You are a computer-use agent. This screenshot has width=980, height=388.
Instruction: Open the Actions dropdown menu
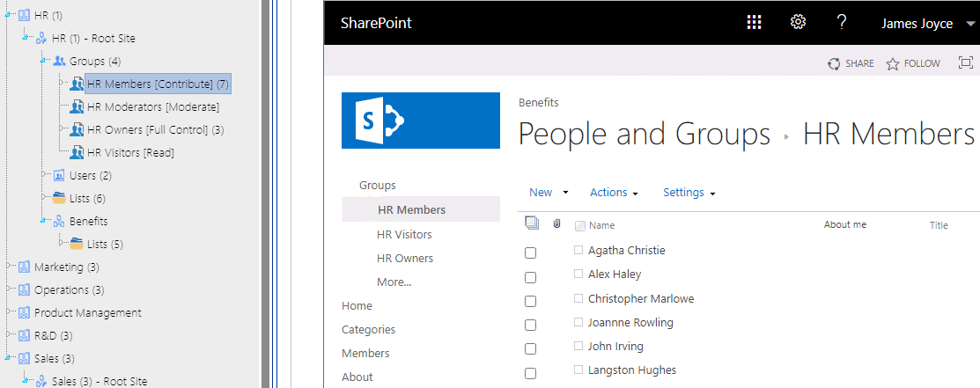[613, 193]
